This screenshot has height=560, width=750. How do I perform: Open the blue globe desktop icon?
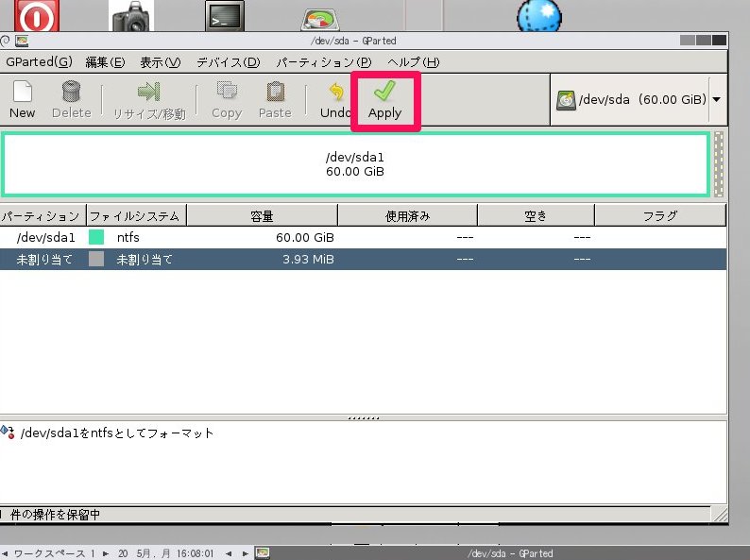coord(539,15)
